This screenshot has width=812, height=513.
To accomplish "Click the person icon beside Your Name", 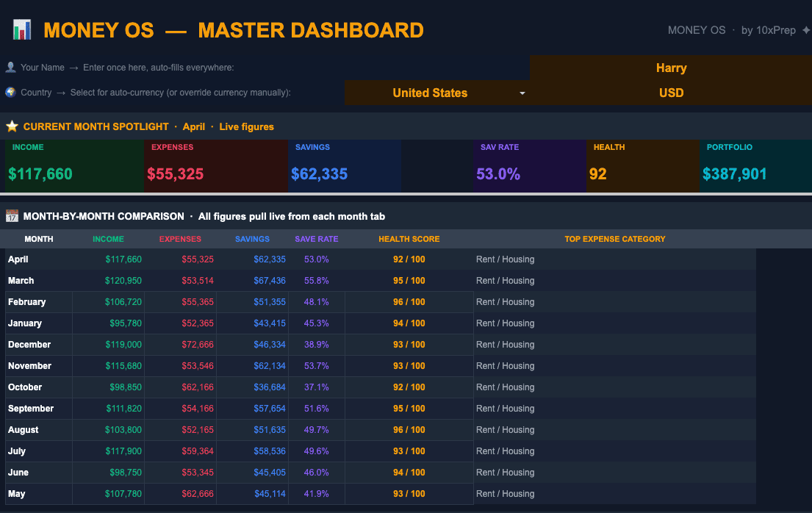I will tap(10, 68).
